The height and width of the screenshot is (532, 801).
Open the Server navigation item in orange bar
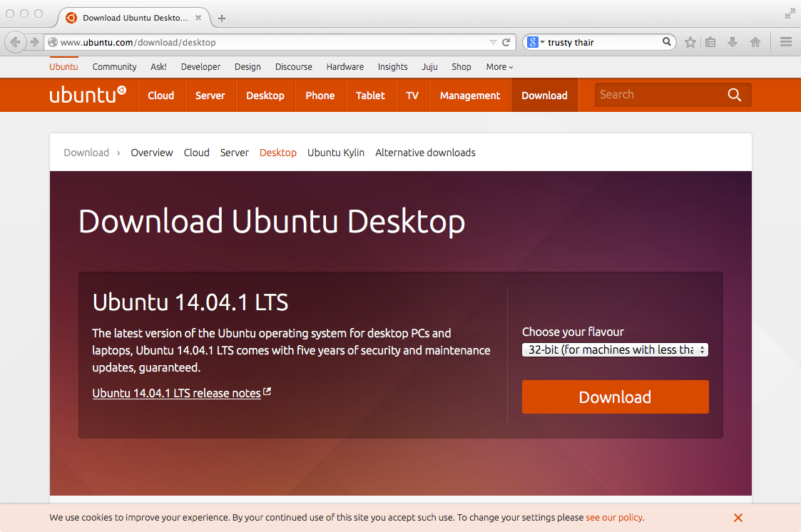210,96
